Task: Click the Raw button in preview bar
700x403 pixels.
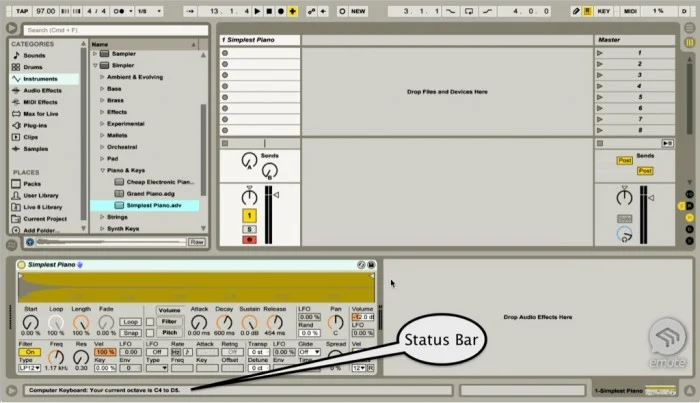Action: click(197, 242)
